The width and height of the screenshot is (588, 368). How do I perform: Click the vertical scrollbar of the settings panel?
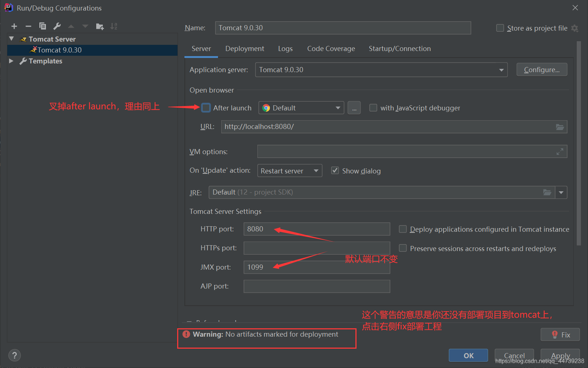pos(579,144)
